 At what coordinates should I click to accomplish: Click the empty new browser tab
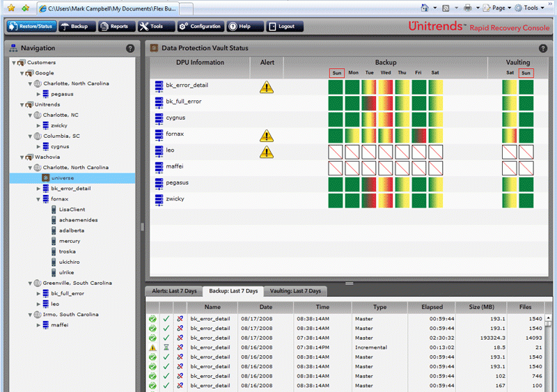coord(186,8)
